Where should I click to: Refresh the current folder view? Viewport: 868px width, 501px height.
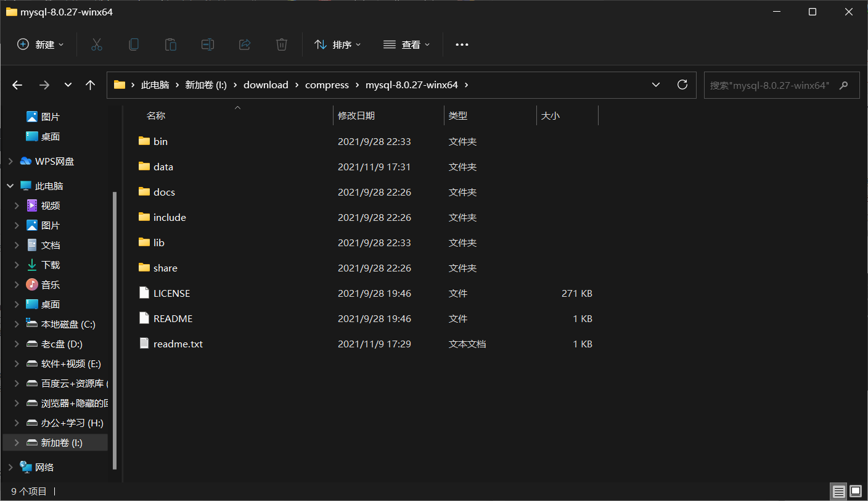[x=682, y=85]
